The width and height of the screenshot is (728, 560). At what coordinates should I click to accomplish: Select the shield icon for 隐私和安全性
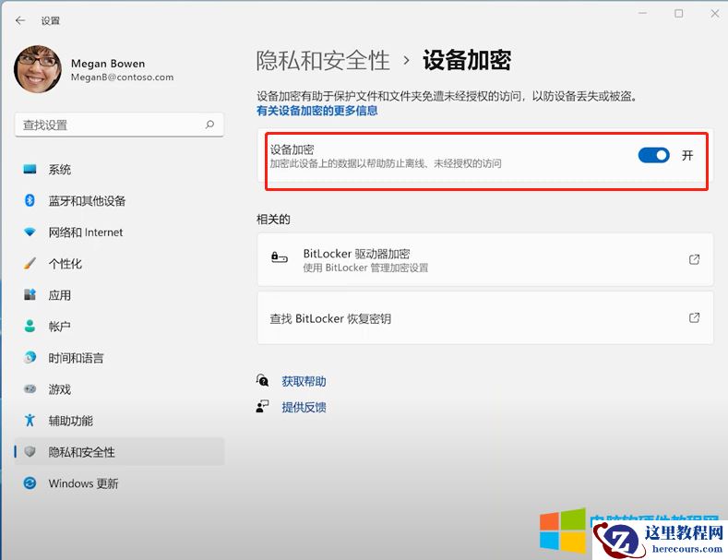30,451
